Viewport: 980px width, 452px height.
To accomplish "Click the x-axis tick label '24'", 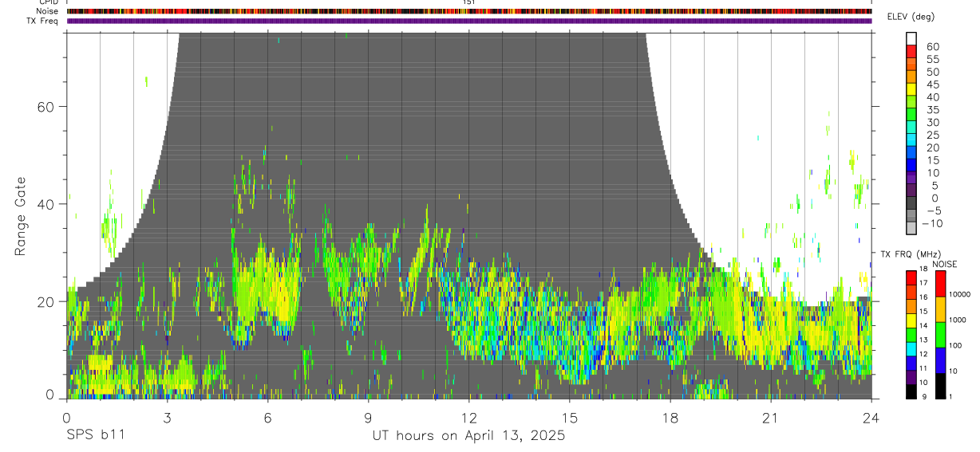I will coord(871,418).
